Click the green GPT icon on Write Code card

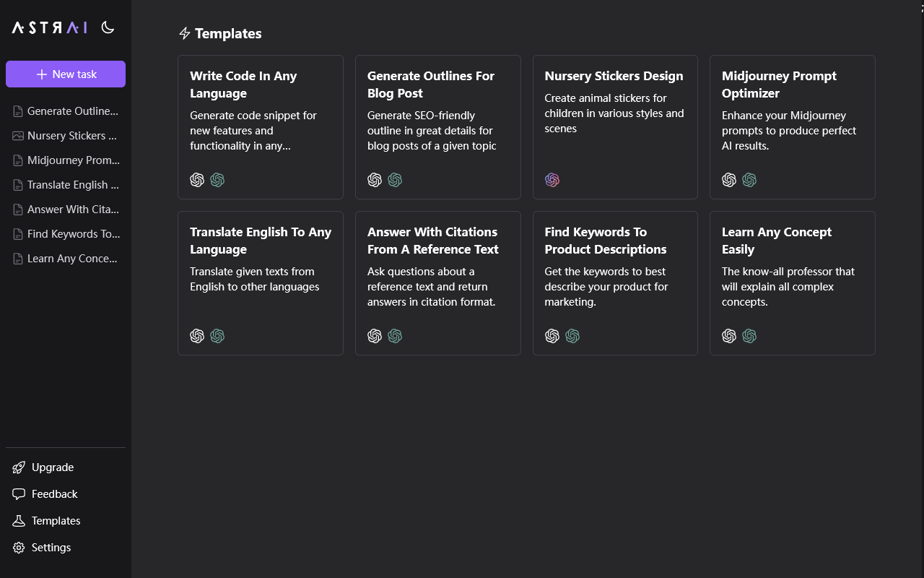217,180
